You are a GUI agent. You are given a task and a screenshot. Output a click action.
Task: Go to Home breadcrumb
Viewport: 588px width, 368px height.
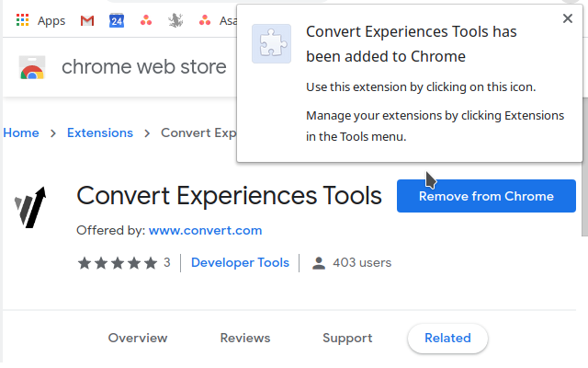[21, 132]
